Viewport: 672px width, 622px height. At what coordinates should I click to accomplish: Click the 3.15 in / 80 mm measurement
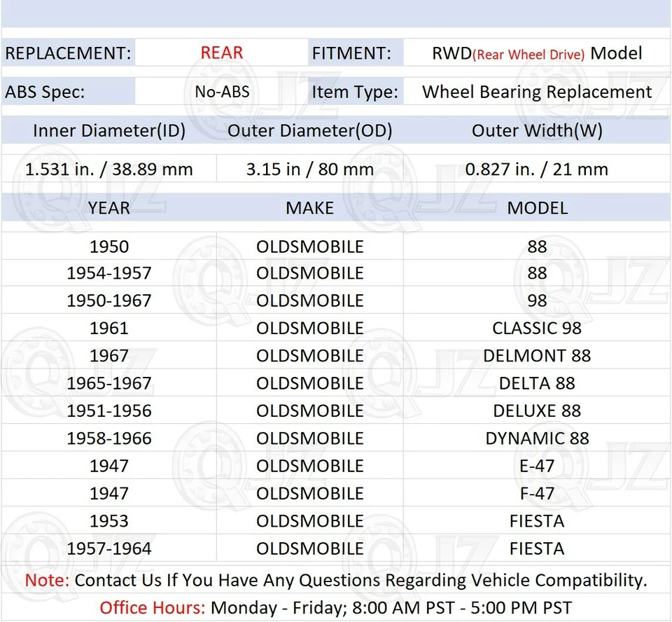[309, 169]
